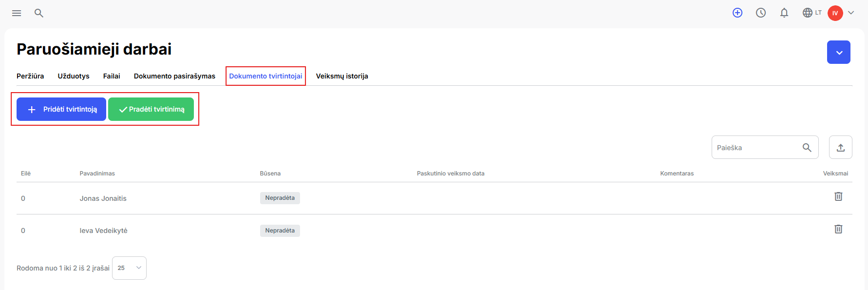Click the magnifier in Paieška field

click(807, 147)
